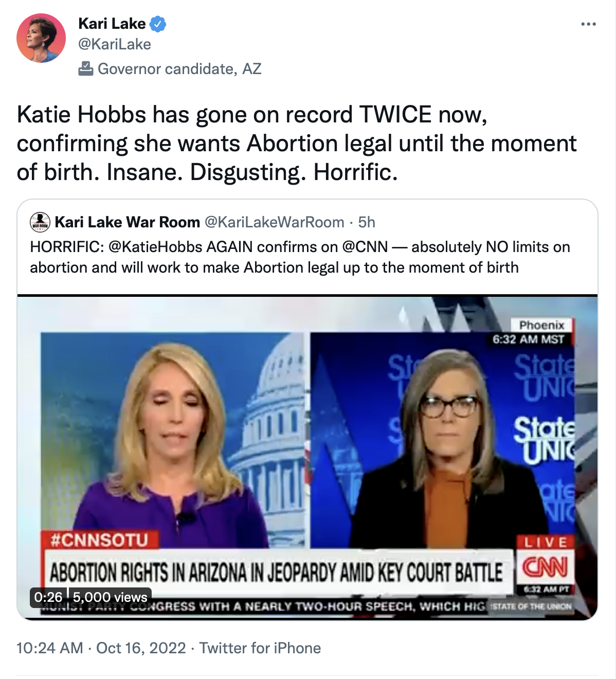The height and width of the screenshot is (679, 616).
Task: Follow the @CNN mention
Action: coord(365,247)
